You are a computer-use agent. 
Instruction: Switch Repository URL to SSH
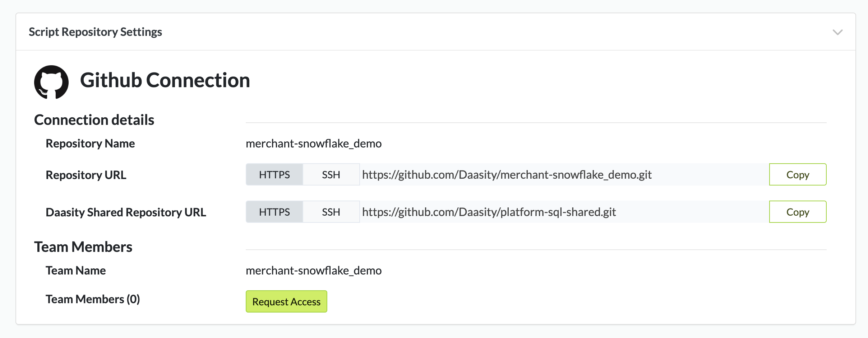331,175
